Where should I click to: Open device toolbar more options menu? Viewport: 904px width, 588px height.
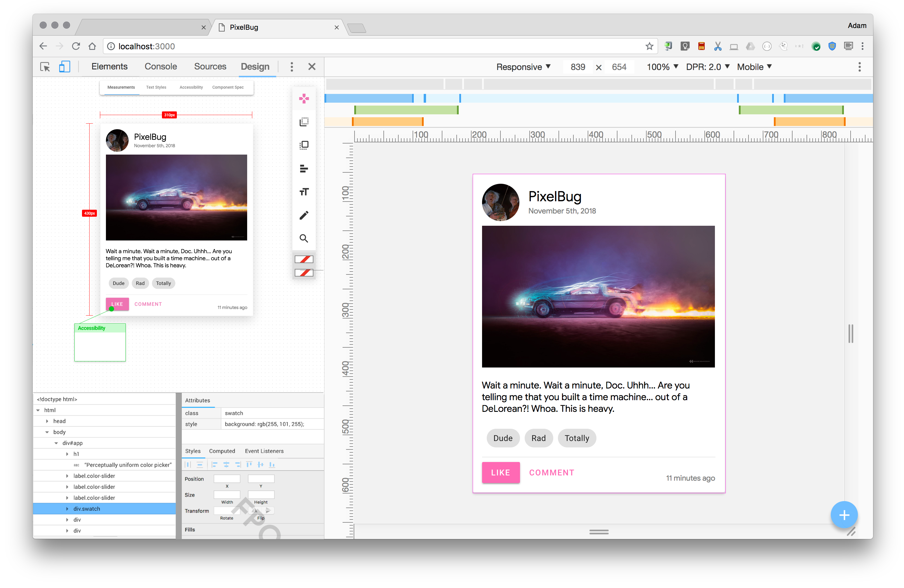pyautogui.click(x=860, y=67)
